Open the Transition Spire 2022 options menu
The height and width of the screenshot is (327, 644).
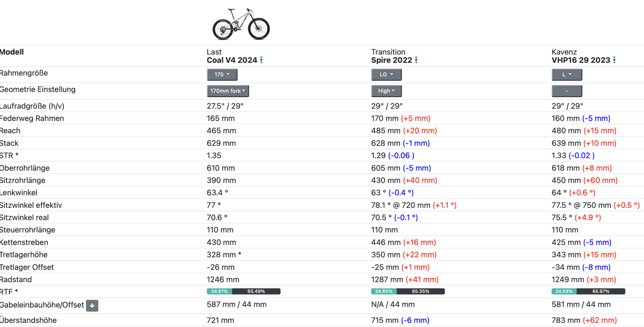(x=416, y=60)
